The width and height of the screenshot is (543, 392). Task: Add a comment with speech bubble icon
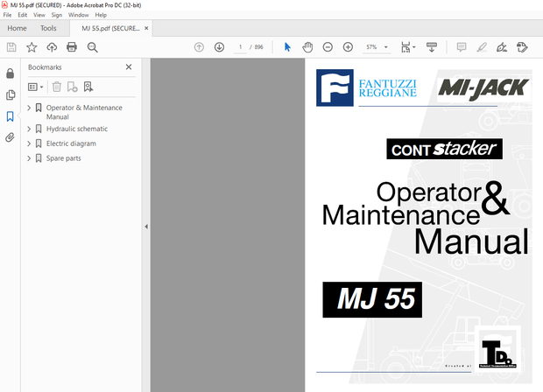(x=462, y=47)
